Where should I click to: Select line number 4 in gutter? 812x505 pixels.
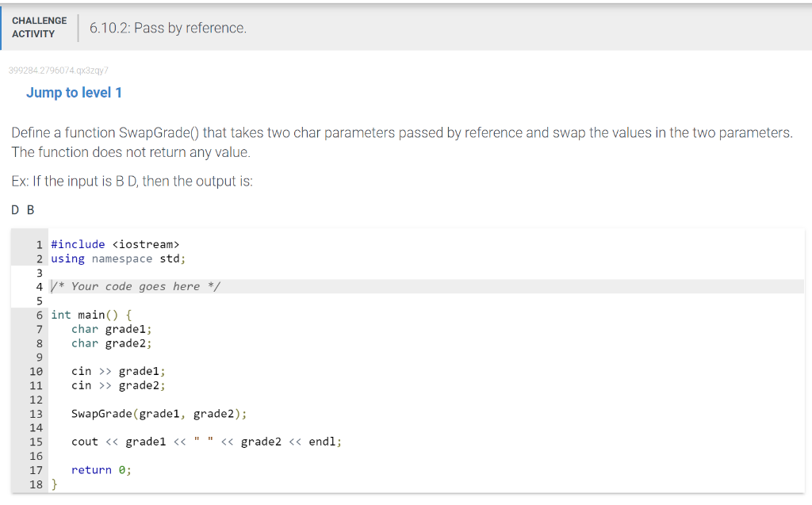pyautogui.click(x=40, y=287)
